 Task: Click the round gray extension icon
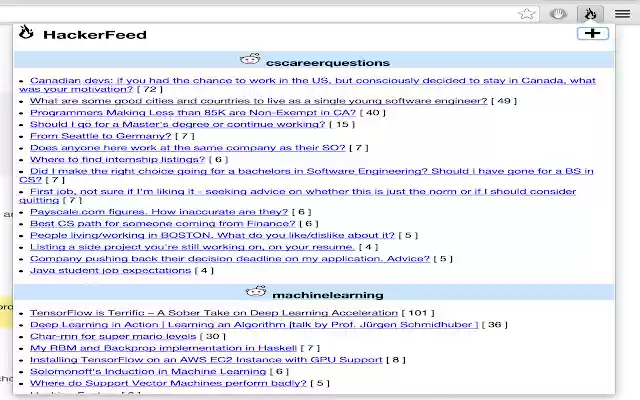558,14
